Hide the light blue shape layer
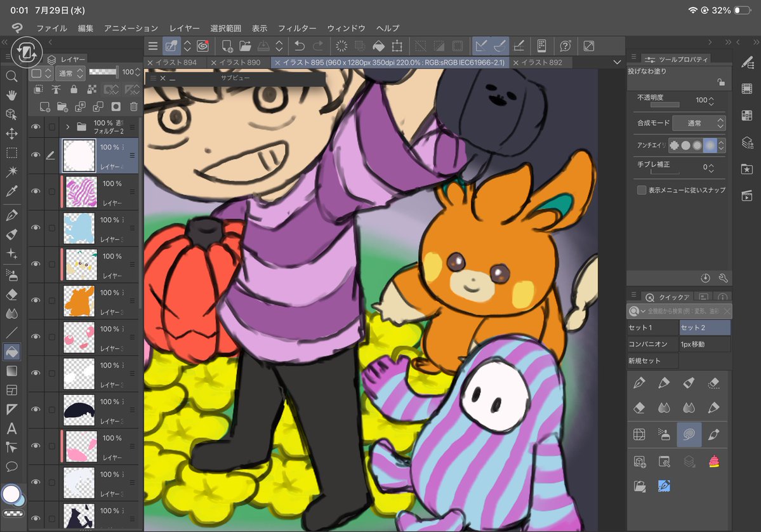 coord(36,228)
